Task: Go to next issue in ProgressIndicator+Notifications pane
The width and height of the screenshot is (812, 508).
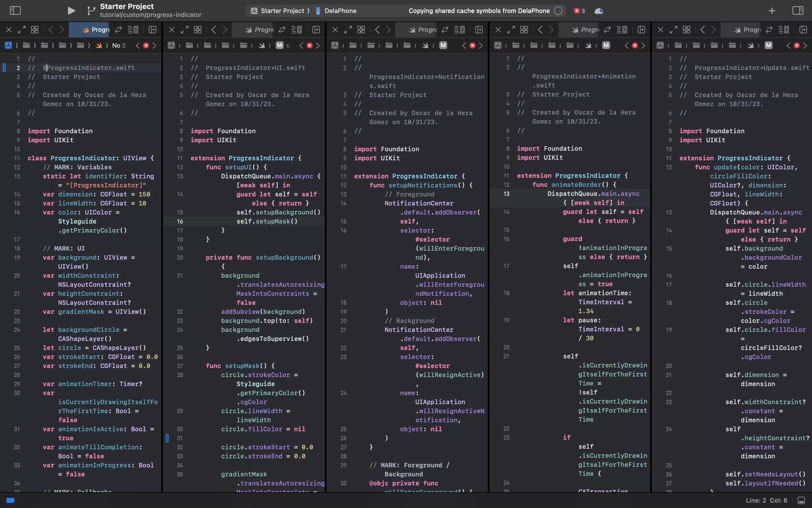Action: click(481, 45)
